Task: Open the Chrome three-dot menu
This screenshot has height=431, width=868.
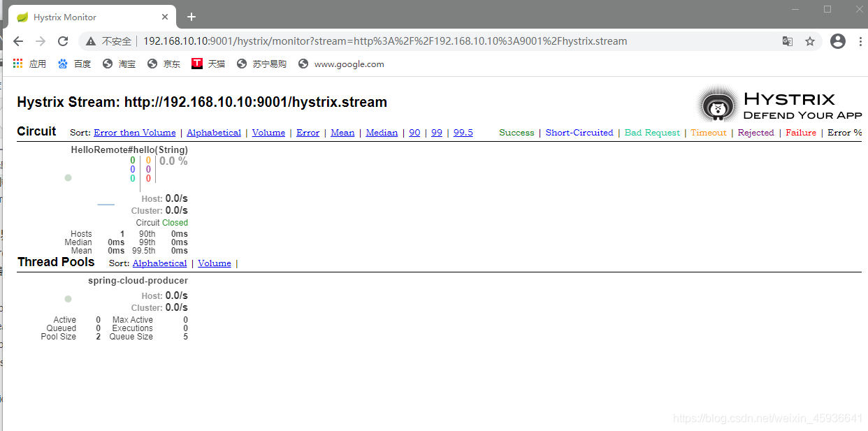Action: [x=860, y=41]
